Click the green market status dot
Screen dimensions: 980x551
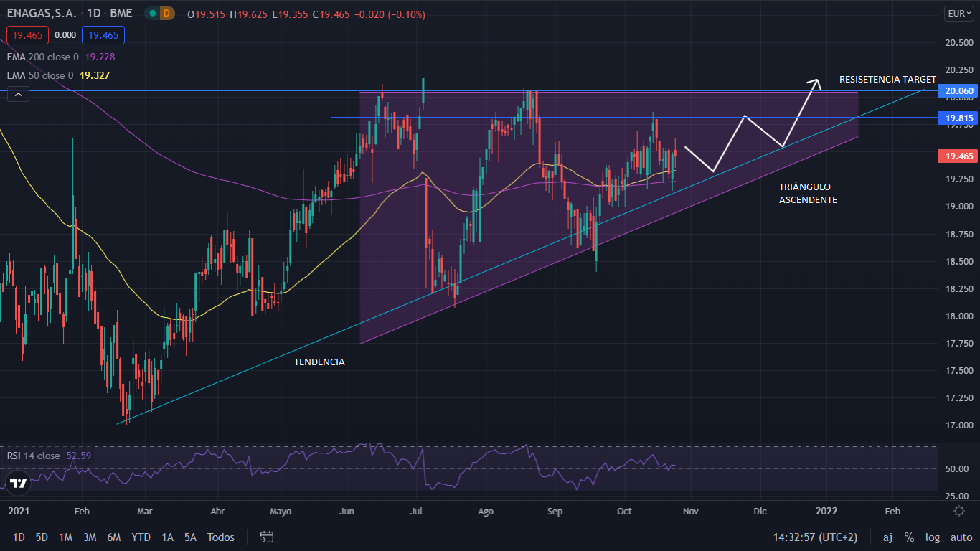pos(152,14)
